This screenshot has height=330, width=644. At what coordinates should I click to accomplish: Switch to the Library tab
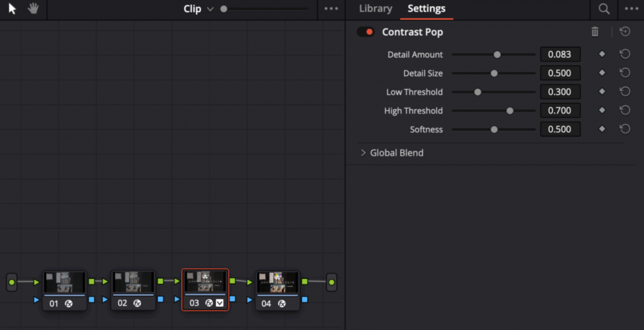[375, 9]
